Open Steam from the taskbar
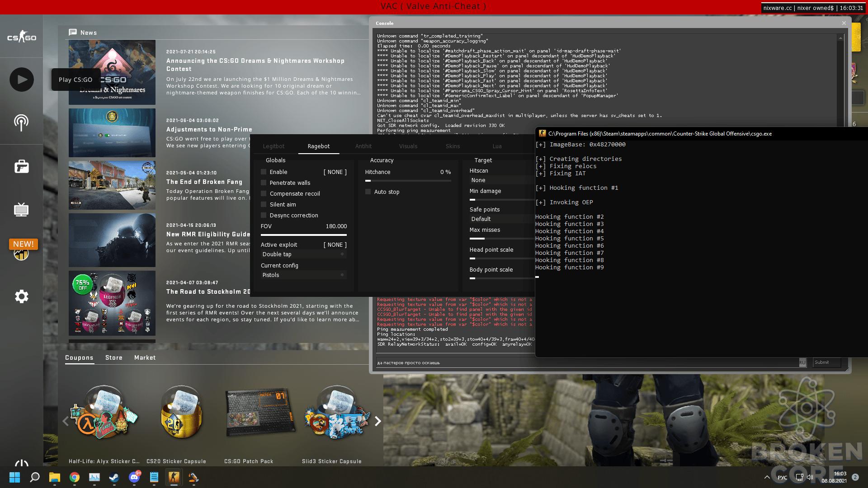This screenshot has height=488, width=868. pyautogui.click(x=114, y=477)
